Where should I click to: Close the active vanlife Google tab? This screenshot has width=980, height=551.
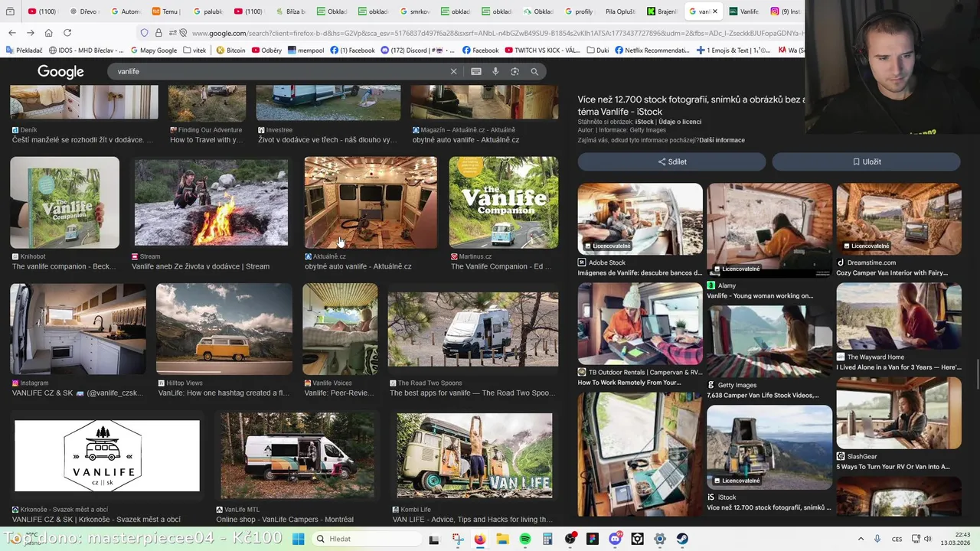[715, 11]
